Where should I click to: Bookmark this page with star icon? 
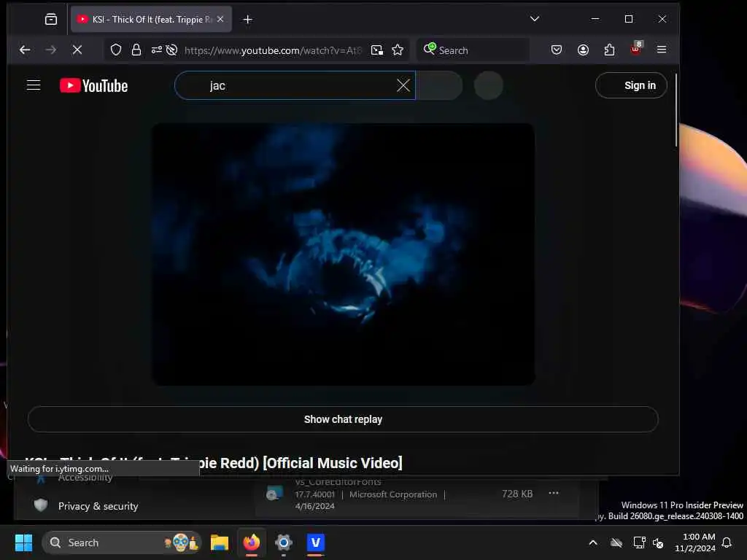click(x=398, y=50)
